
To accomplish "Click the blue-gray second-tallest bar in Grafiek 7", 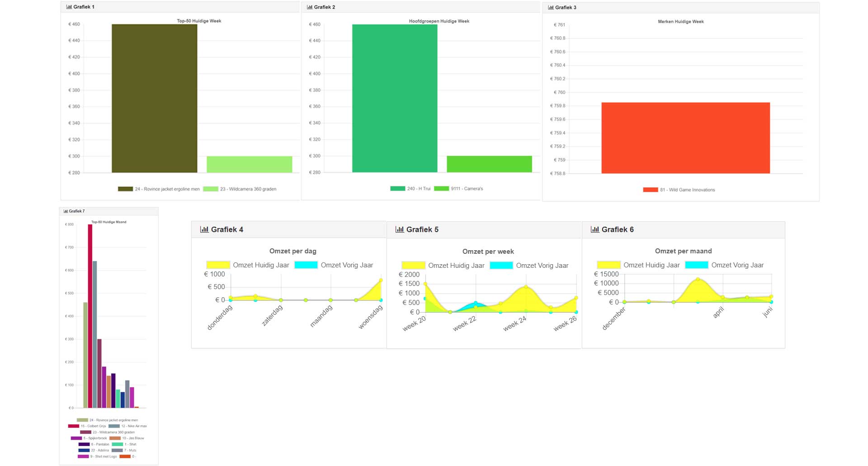I will (x=95, y=334).
